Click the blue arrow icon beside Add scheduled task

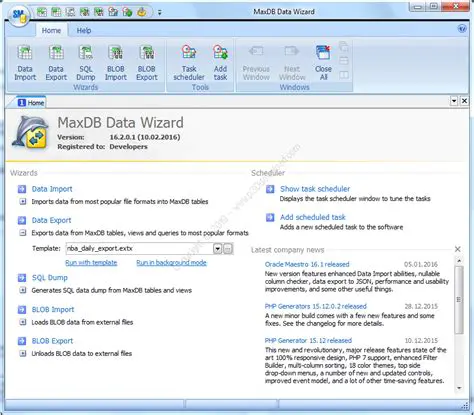coord(270,217)
